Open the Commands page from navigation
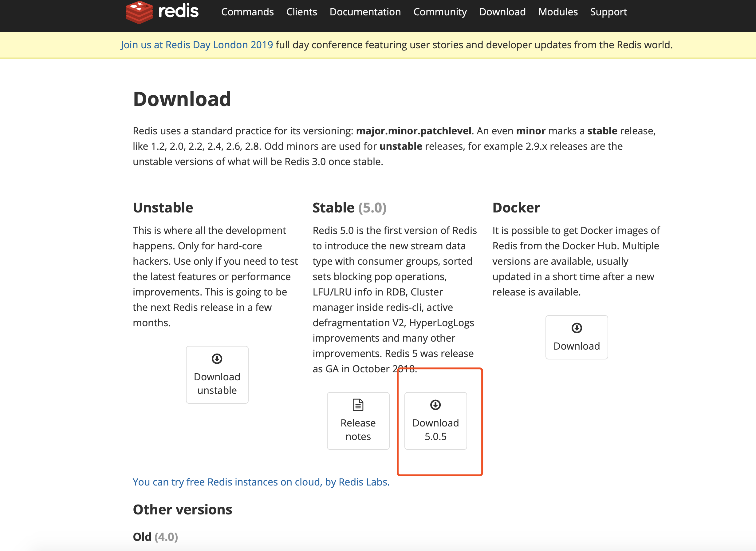This screenshot has height=551, width=756. point(247,12)
